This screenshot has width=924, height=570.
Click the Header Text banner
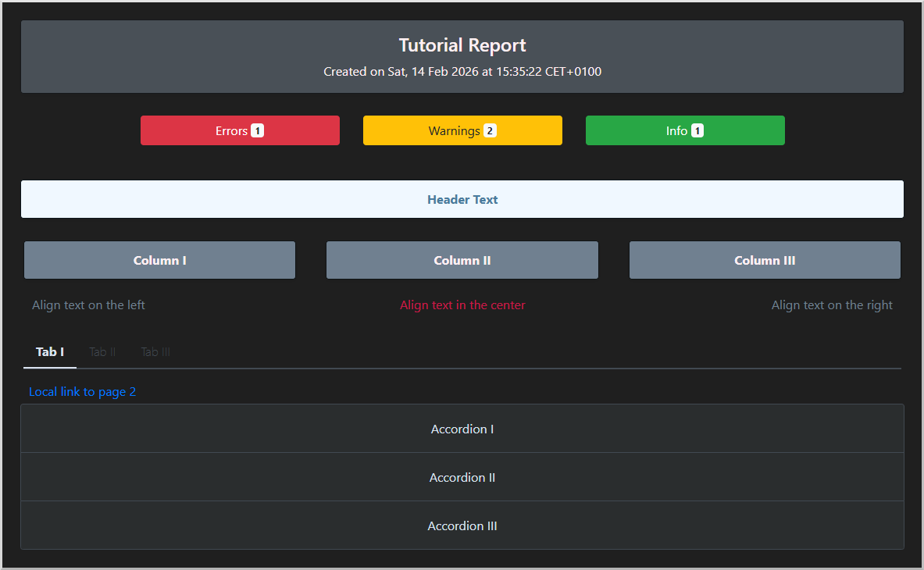pos(462,199)
